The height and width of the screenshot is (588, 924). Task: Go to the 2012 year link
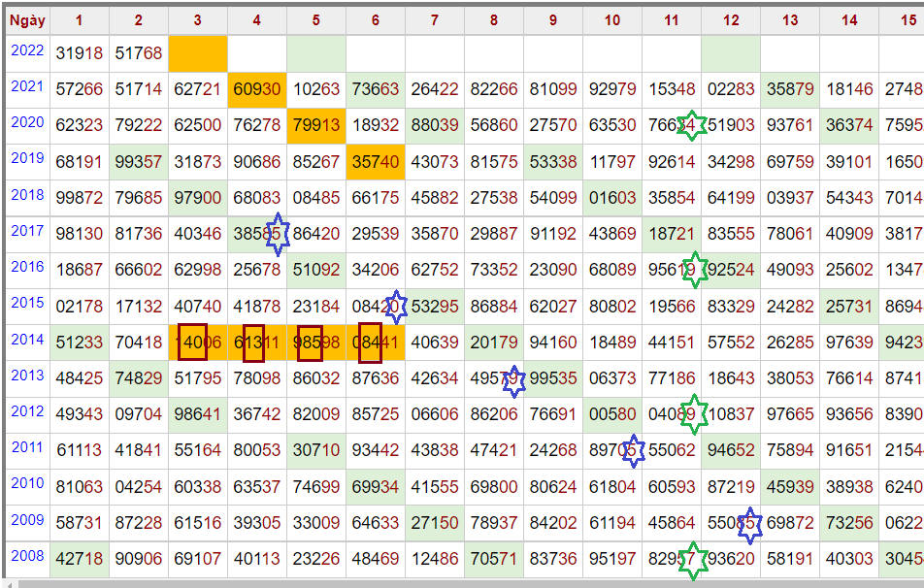coord(27,411)
